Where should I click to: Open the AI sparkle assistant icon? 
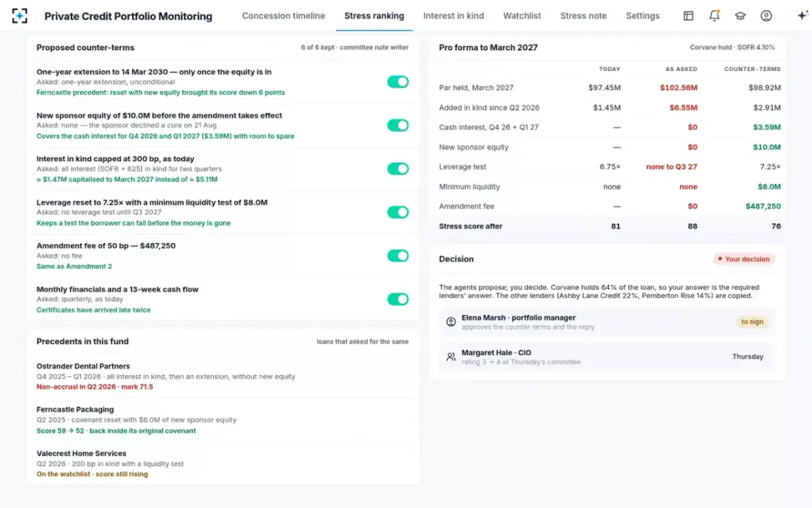point(803,16)
